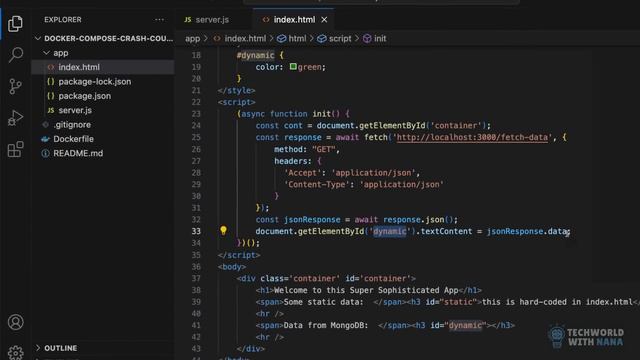This screenshot has height=360, width=640.
Task: Click script in the breadcrumb path
Action: click(x=340, y=38)
